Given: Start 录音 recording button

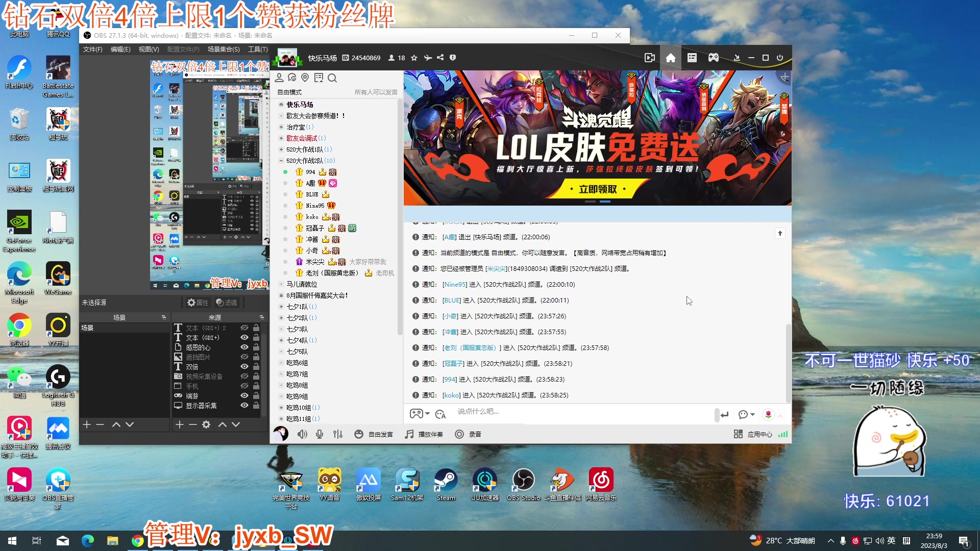Looking at the screenshot, I should [x=468, y=434].
